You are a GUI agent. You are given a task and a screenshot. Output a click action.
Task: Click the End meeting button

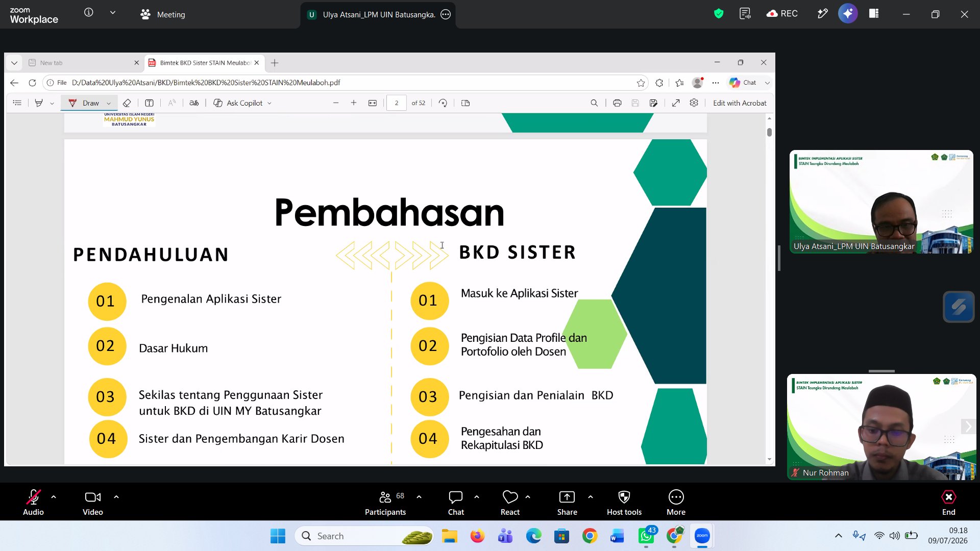tap(948, 502)
